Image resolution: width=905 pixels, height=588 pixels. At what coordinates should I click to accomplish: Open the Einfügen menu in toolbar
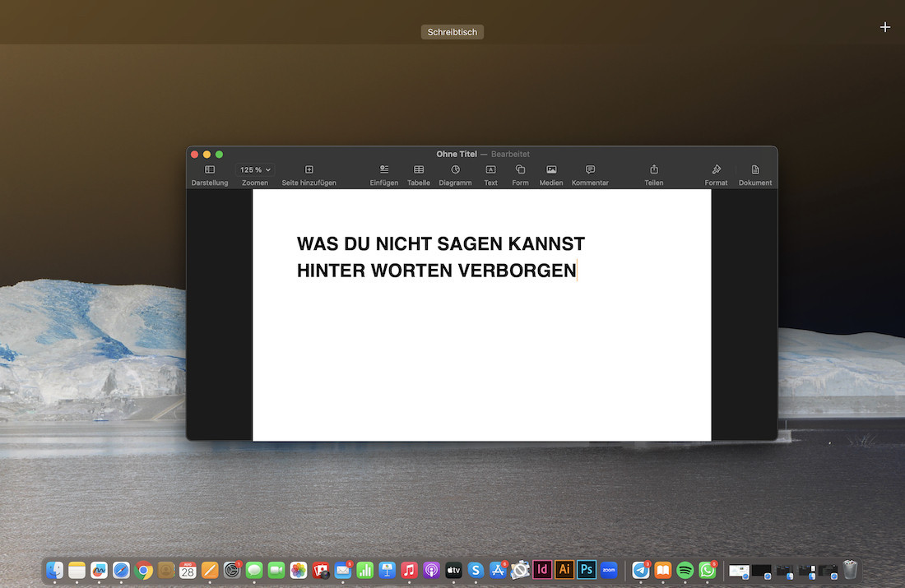click(383, 170)
